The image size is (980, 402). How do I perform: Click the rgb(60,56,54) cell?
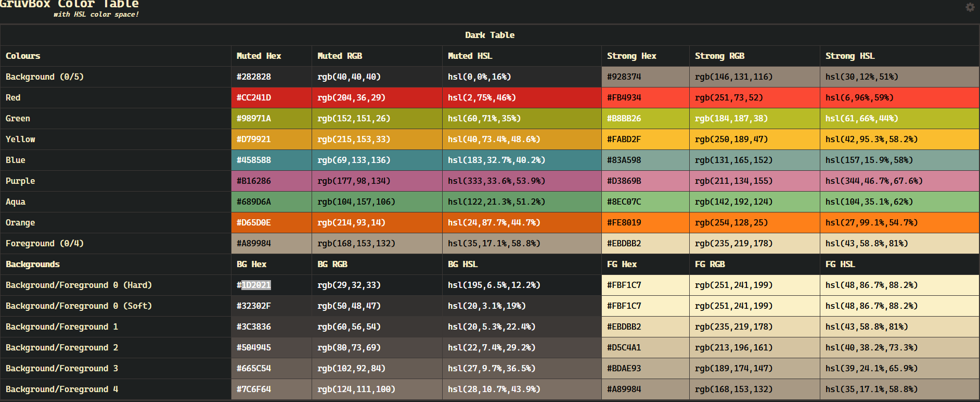[x=377, y=326]
